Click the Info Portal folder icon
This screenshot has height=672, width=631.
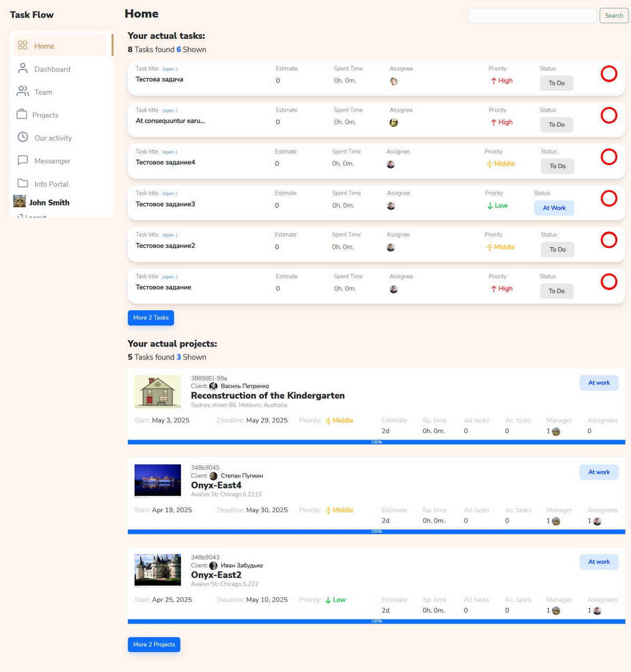tap(23, 183)
